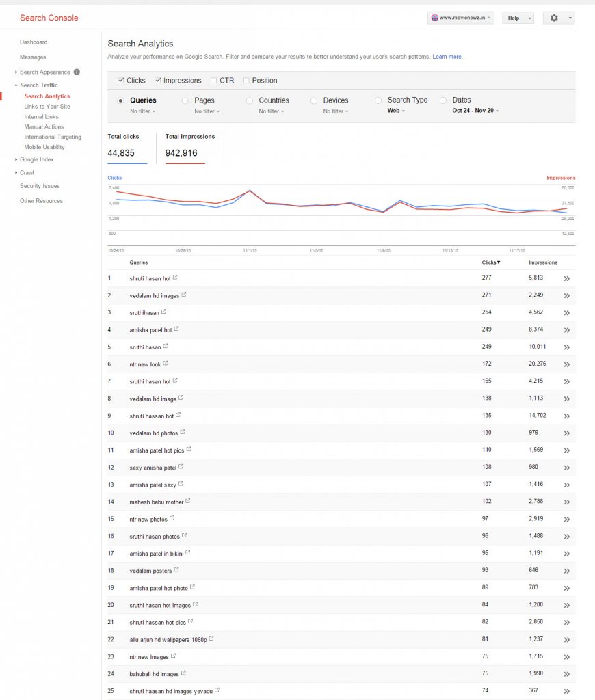Open external link icon for 'vedalam hd images'
The image size is (595, 700).
coord(184,295)
